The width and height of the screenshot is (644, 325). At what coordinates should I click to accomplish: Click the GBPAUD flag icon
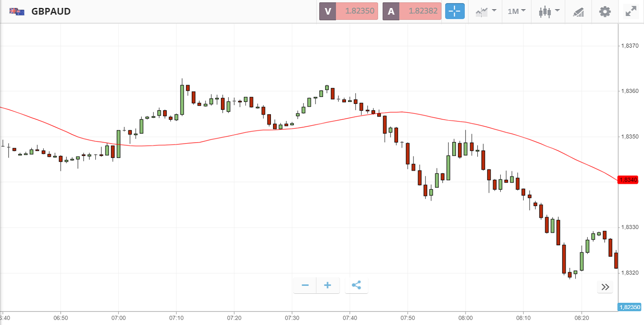point(17,11)
